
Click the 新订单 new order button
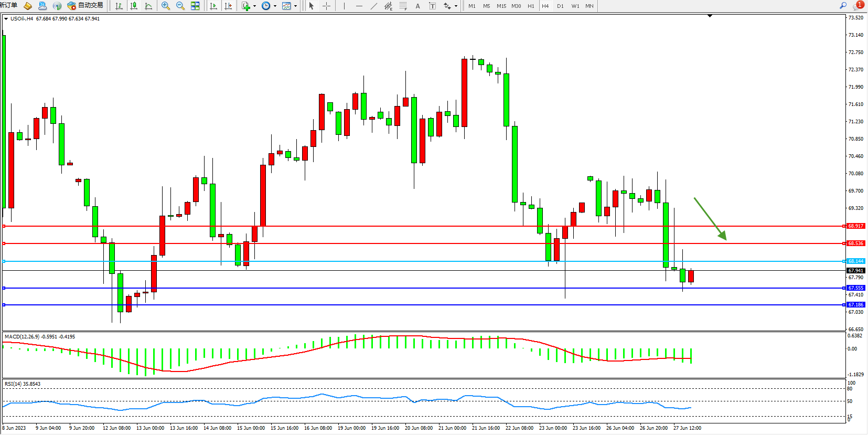8,5
